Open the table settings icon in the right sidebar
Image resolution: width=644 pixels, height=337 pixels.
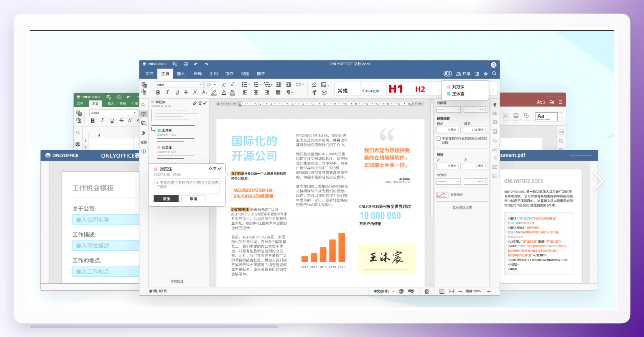click(495, 114)
